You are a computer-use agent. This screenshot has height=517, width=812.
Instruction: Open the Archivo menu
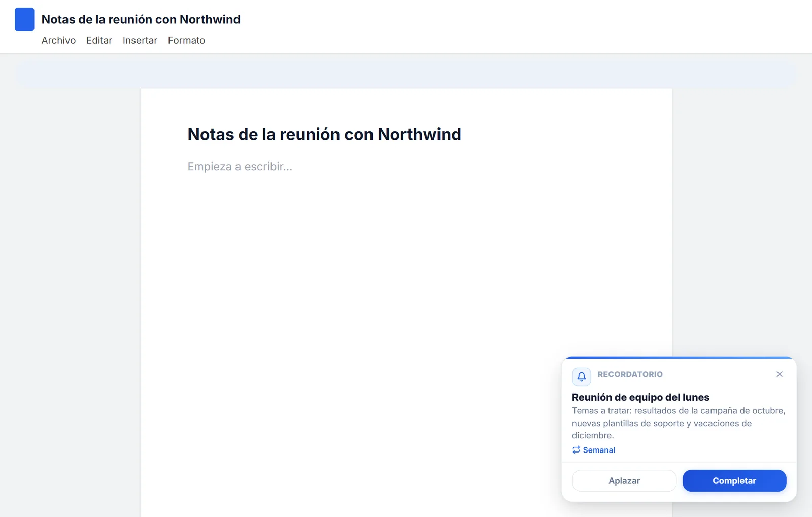[x=58, y=40]
